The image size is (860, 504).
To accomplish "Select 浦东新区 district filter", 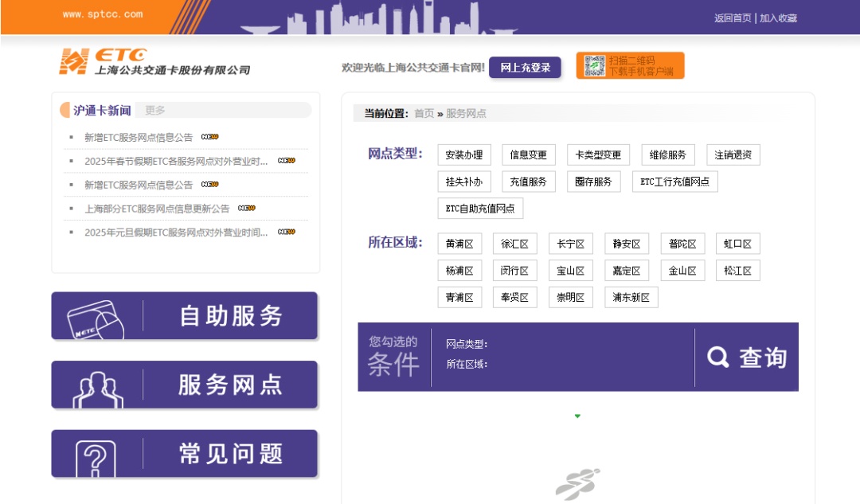I will [631, 298].
